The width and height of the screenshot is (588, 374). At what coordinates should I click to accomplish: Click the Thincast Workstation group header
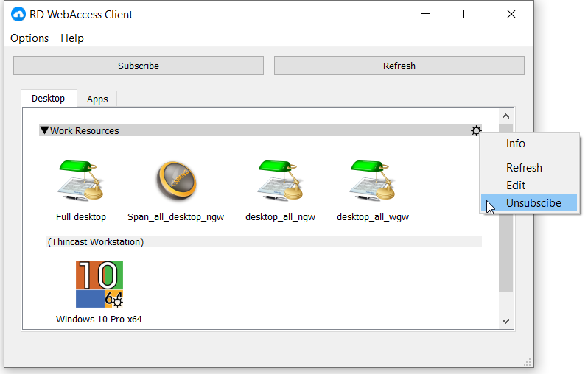[x=96, y=241]
